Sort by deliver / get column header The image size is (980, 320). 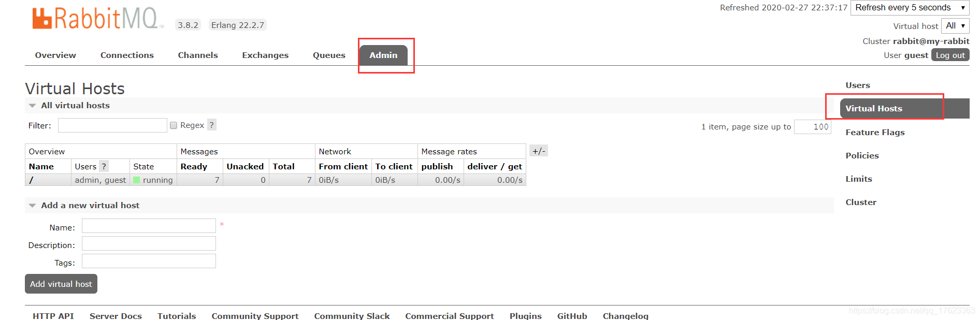pos(495,166)
